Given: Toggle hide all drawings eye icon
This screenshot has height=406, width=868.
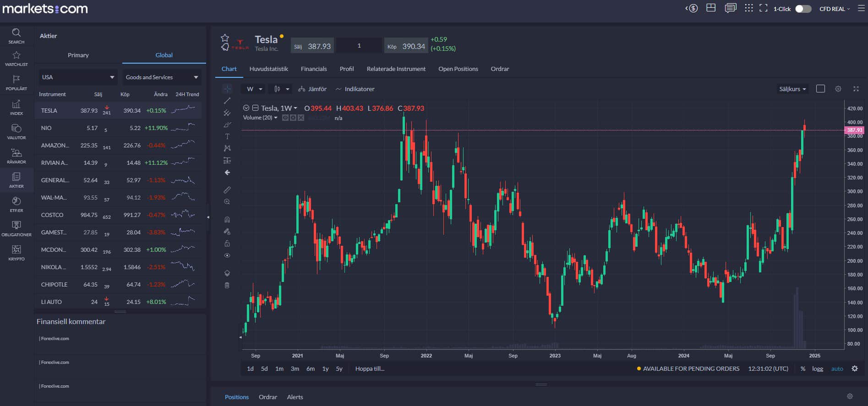Looking at the screenshot, I should coord(227,255).
